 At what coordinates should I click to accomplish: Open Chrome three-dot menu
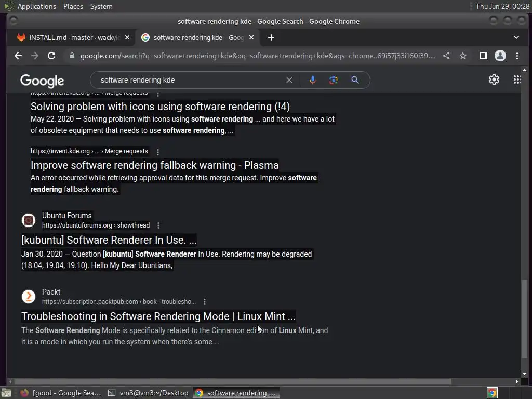click(517, 56)
